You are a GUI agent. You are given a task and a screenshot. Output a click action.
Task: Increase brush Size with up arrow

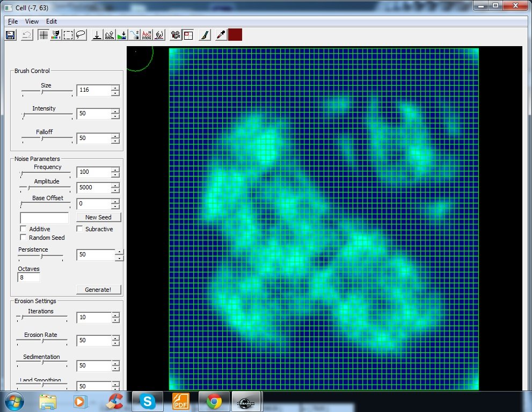coord(115,87)
